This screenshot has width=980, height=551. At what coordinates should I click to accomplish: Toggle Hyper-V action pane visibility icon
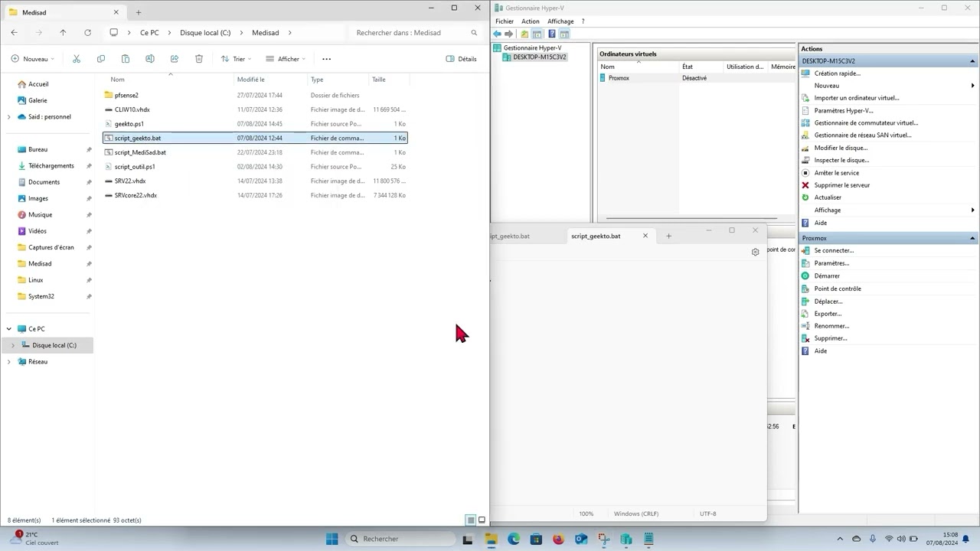coord(564,34)
